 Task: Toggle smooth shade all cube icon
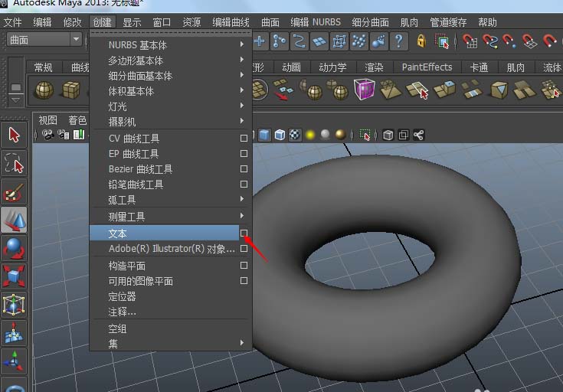point(264,135)
